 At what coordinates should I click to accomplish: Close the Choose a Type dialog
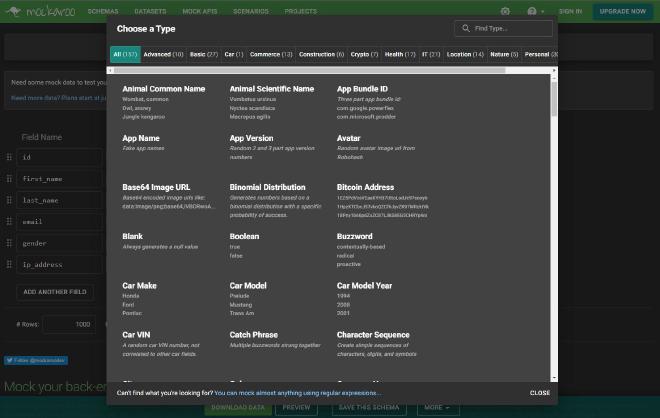(540, 393)
